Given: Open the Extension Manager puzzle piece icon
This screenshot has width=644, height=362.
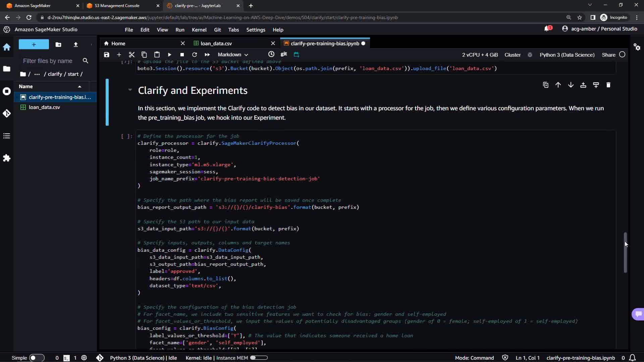Looking at the screenshot, I should pos(7,158).
